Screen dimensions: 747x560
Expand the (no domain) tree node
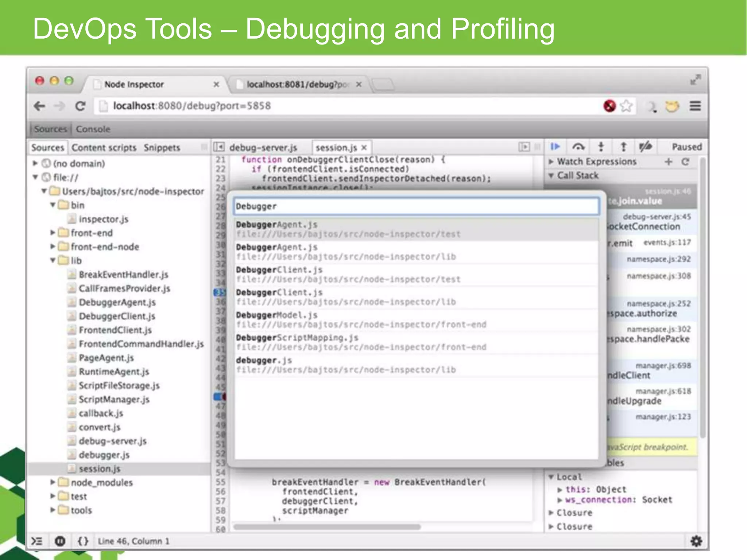click(35, 163)
